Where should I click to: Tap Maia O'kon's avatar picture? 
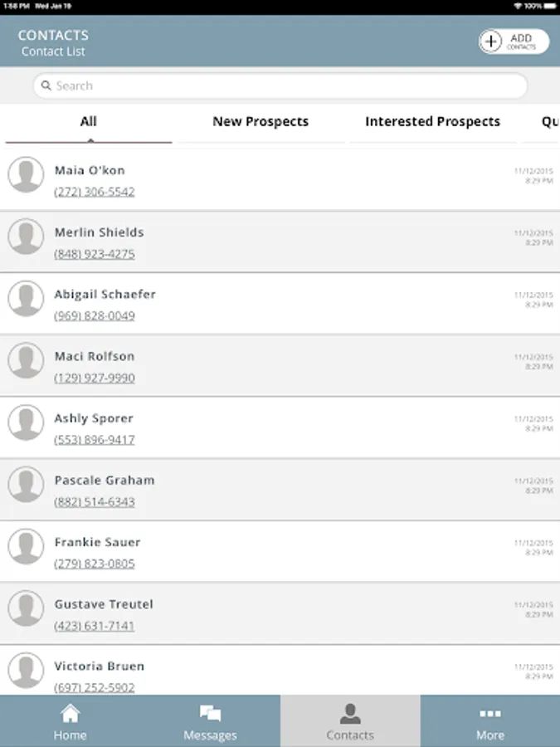point(26,175)
